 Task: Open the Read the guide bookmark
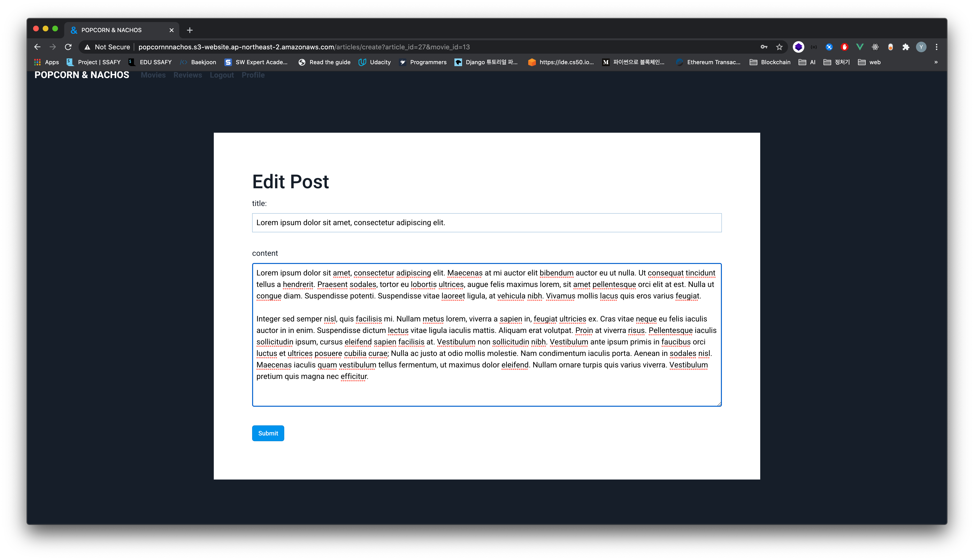325,62
